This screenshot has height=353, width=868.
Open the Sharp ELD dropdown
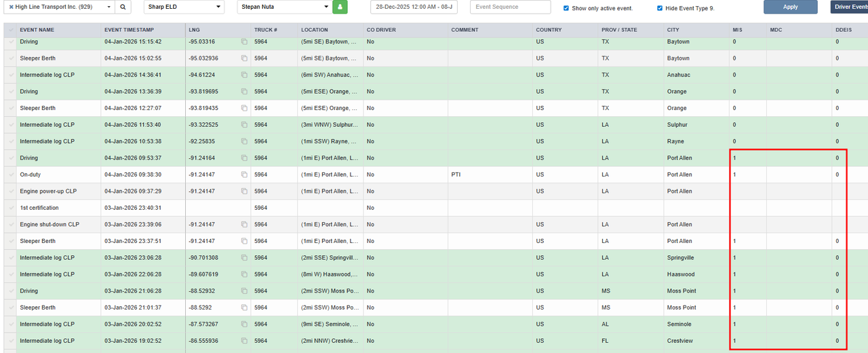pos(184,7)
